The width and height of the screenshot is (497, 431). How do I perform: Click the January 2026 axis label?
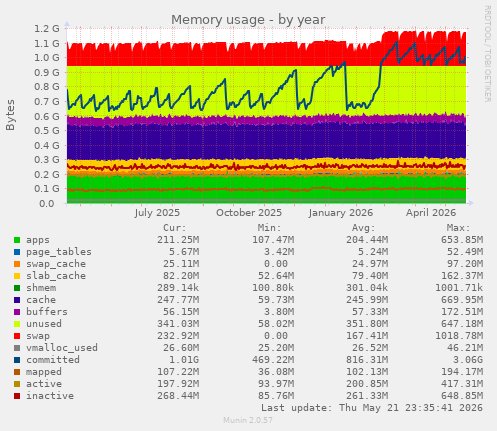coord(341,213)
